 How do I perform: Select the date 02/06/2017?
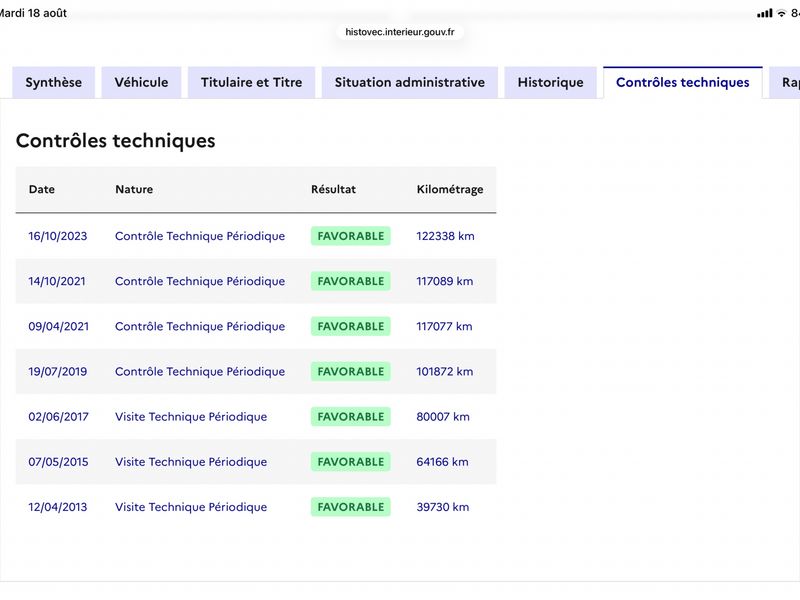coord(59,417)
